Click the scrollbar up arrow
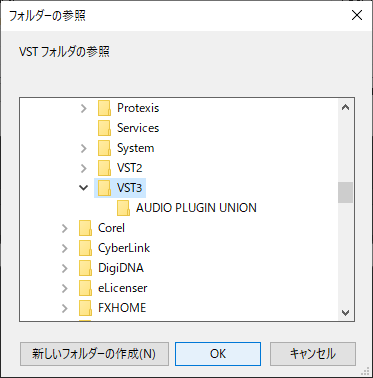This screenshot has width=373, height=378. point(345,107)
